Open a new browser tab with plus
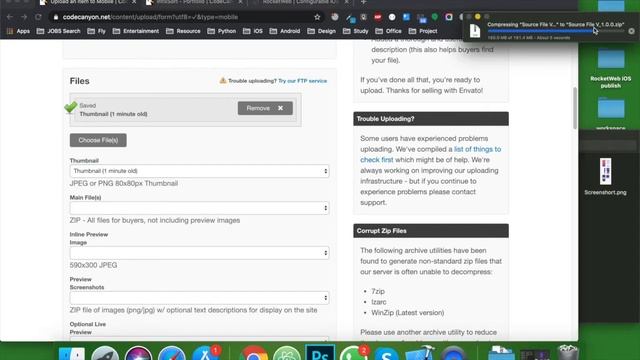Viewport: 640px width, 360px height. tap(363, 2)
